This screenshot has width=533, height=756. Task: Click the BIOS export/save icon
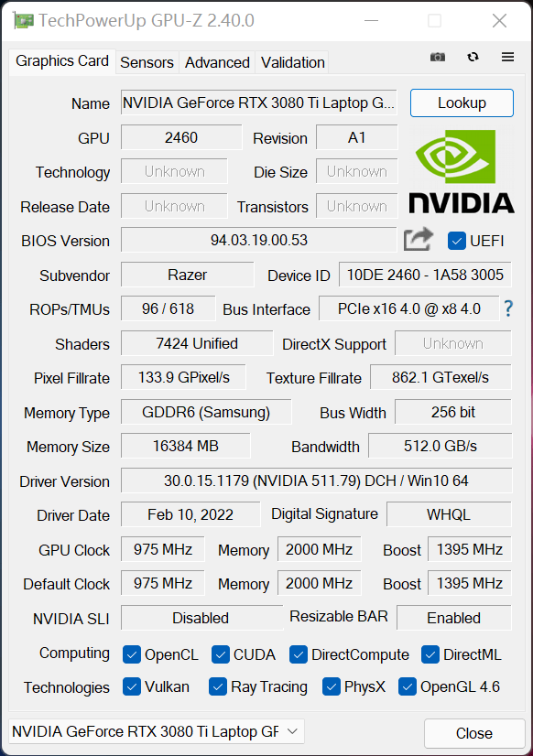coord(418,239)
